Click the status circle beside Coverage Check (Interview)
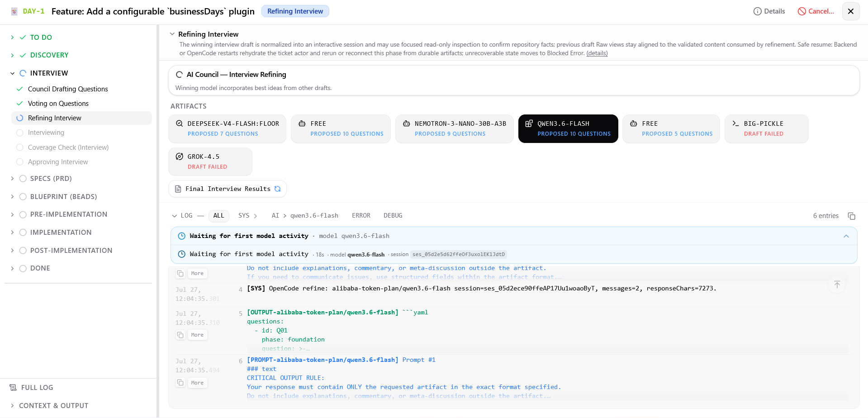This screenshot has height=418, width=868. click(20, 147)
